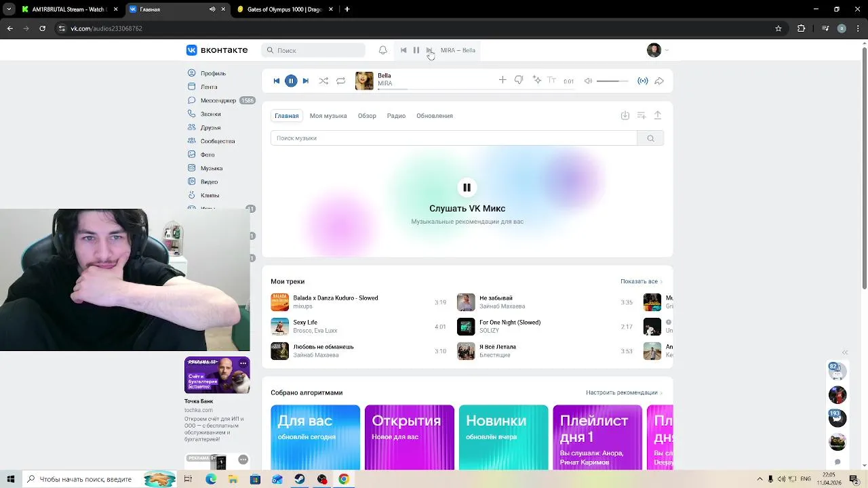Switch to the Обновления tab

(435, 116)
